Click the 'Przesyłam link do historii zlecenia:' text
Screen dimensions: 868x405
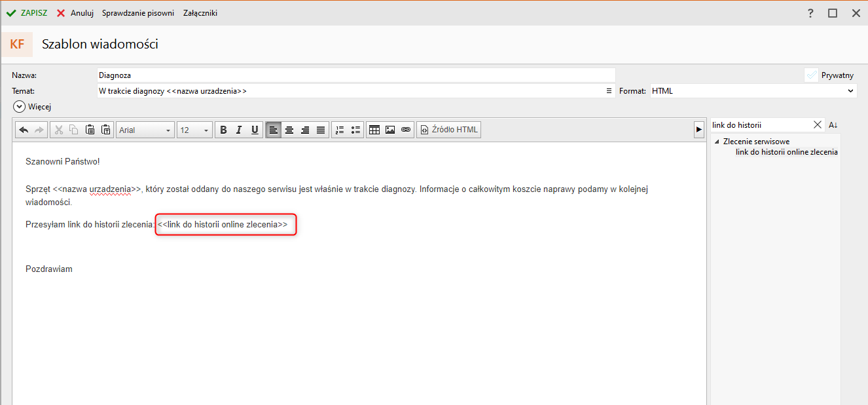click(90, 225)
